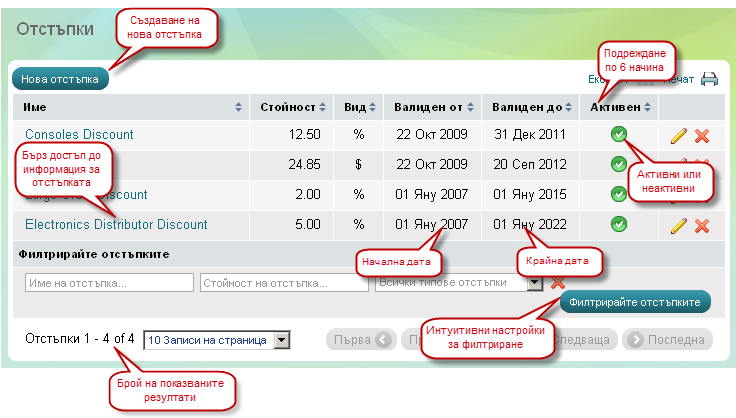Go to last page via Последна

click(x=669, y=340)
